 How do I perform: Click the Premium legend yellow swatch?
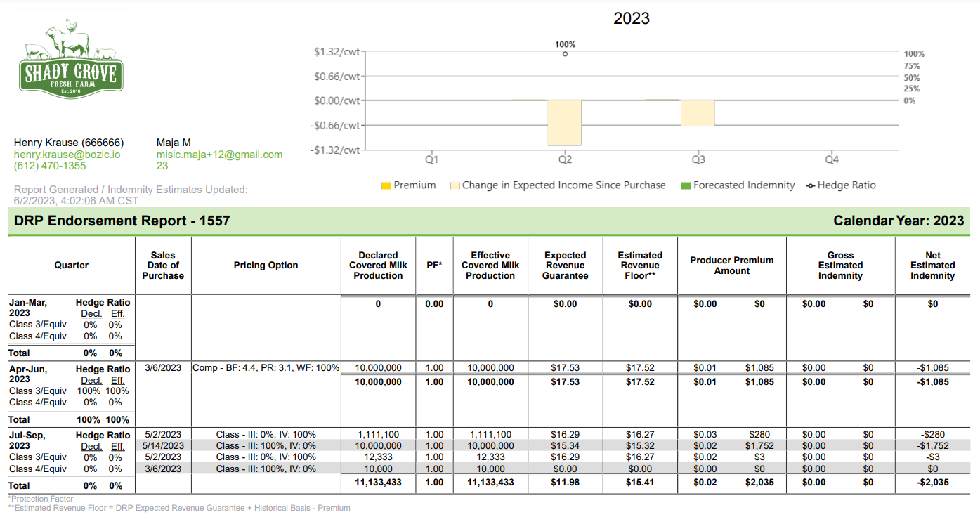coord(386,185)
